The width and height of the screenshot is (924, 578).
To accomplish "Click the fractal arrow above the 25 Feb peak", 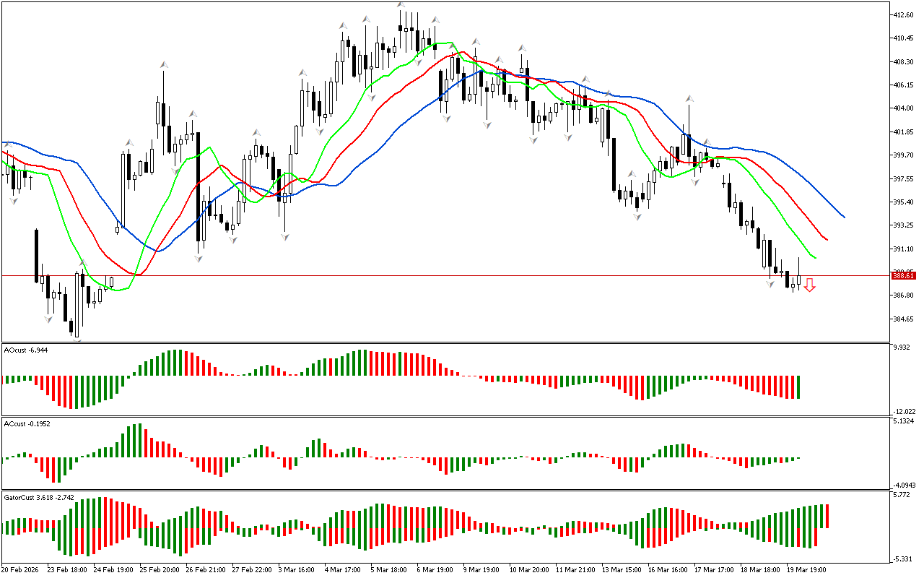I will (x=165, y=65).
